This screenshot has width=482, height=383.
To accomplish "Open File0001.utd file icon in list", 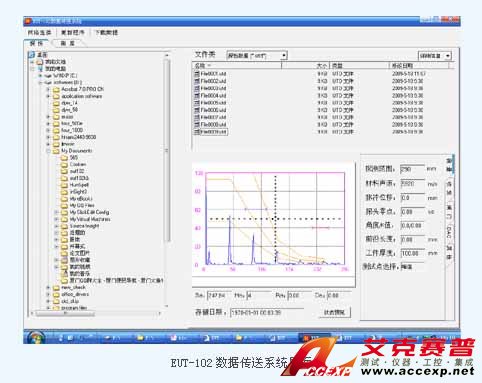I will [x=197, y=74].
